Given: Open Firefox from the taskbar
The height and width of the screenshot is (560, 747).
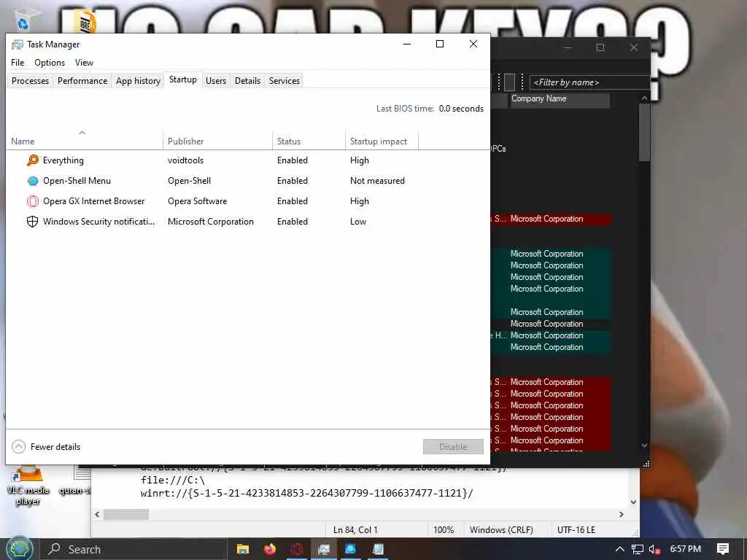Looking at the screenshot, I should (270, 549).
